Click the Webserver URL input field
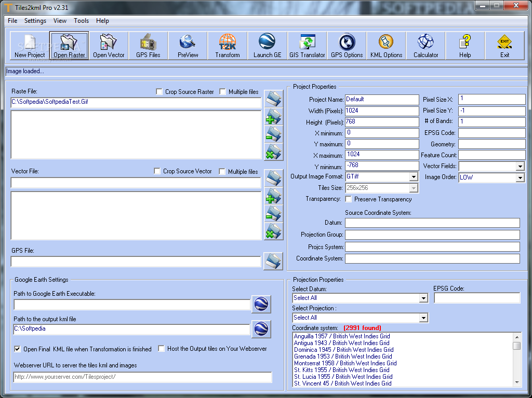This screenshot has width=532, height=398. point(142,377)
